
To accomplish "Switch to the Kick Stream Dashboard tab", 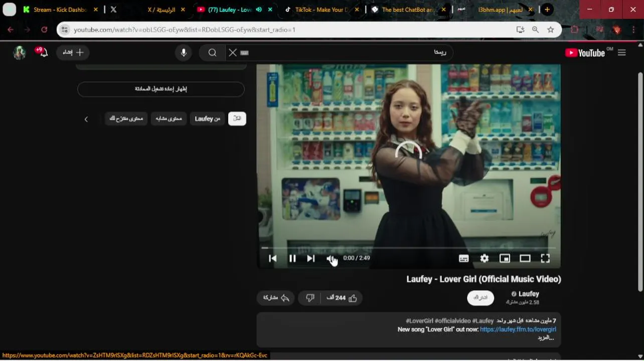I will 61,10.
